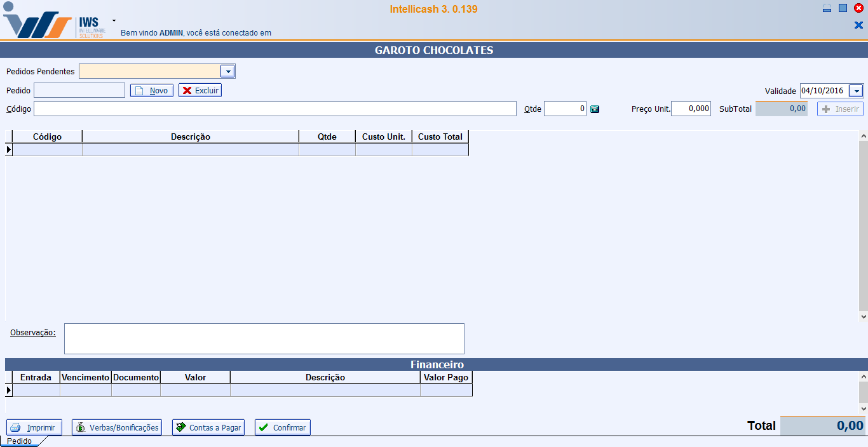
Task: Select the first row indicator in the Financeiro grid
Action: click(9, 390)
